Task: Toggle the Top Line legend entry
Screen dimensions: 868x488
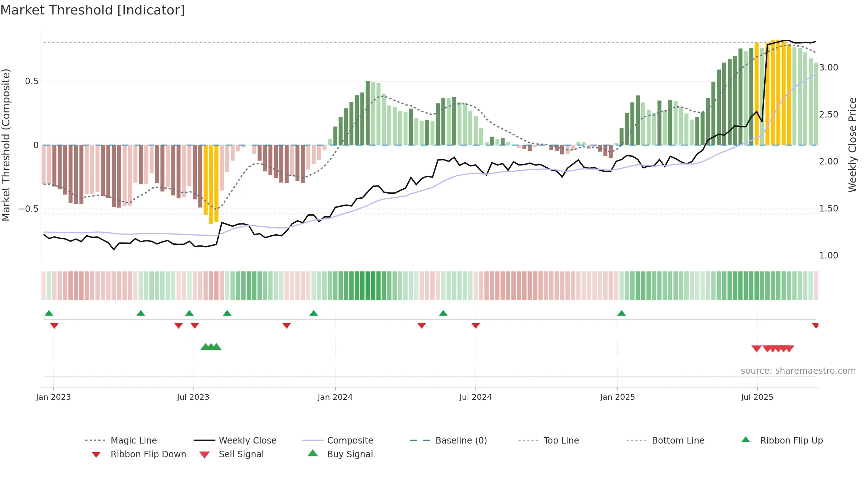Action: (548, 440)
